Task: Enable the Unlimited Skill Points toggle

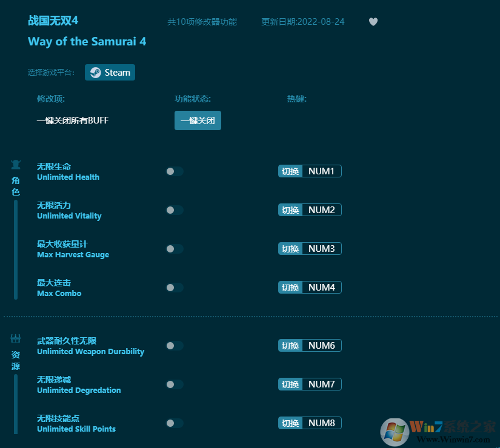Action: click(x=175, y=423)
